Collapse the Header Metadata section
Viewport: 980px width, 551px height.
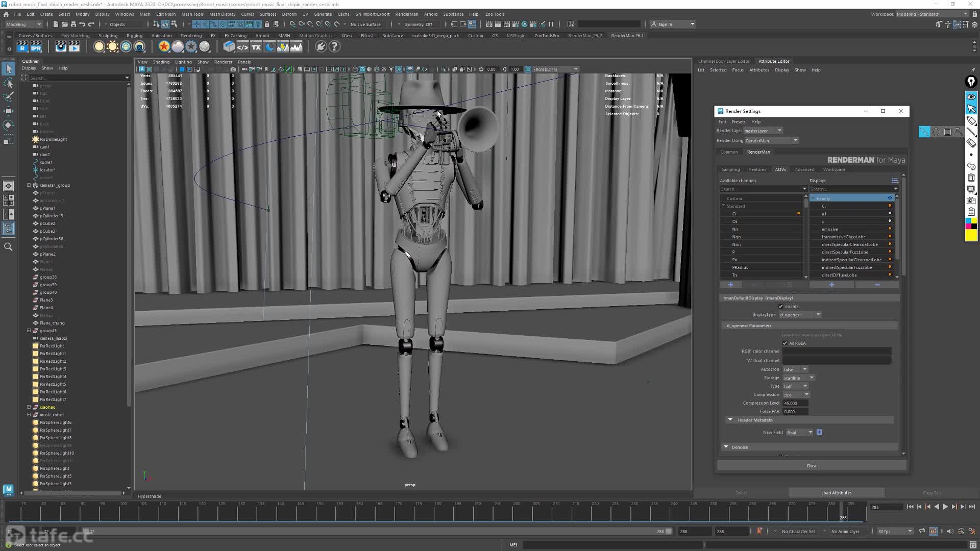tap(730, 420)
